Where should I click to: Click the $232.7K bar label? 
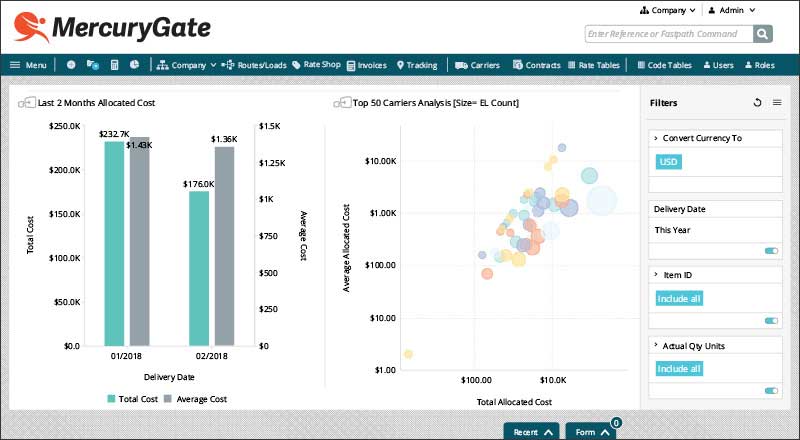click(x=114, y=134)
